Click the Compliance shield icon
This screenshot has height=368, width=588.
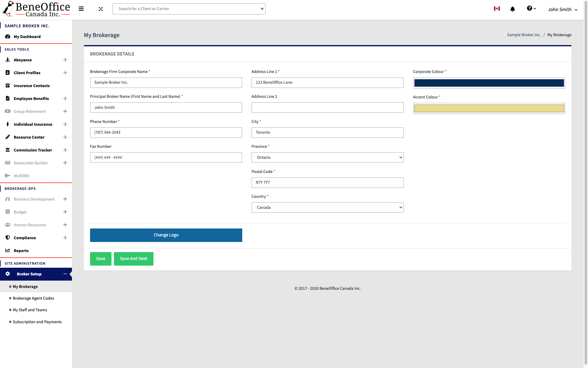[x=8, y=238]
